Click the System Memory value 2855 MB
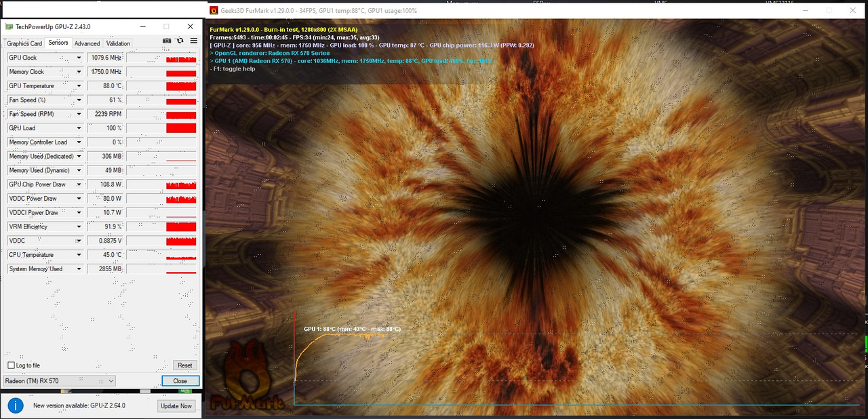This screenshot has width=868, height=419. point(105,269)
